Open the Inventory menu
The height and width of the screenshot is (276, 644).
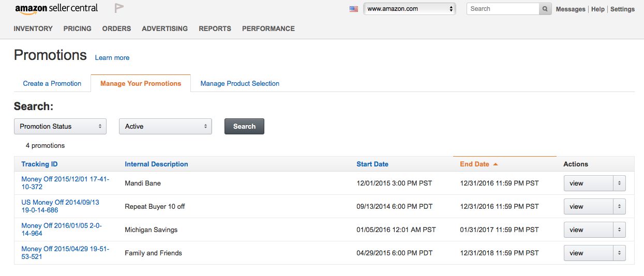point(33,29)
